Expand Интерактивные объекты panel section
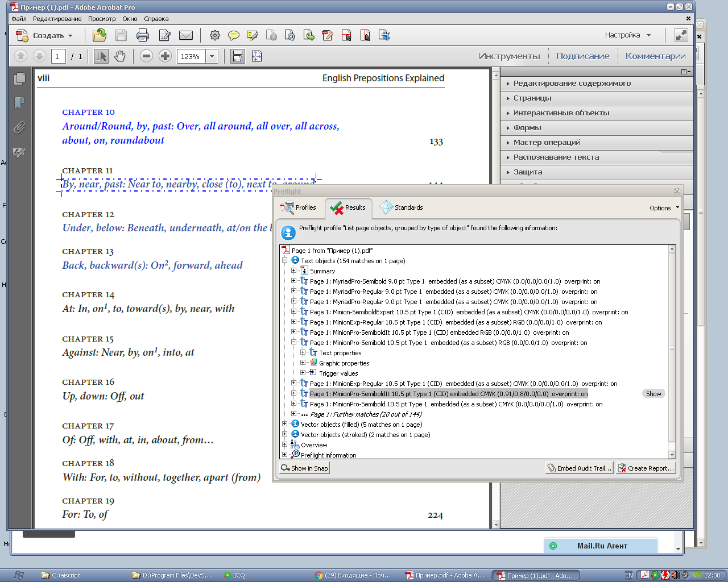 click(x=597, y=113)
